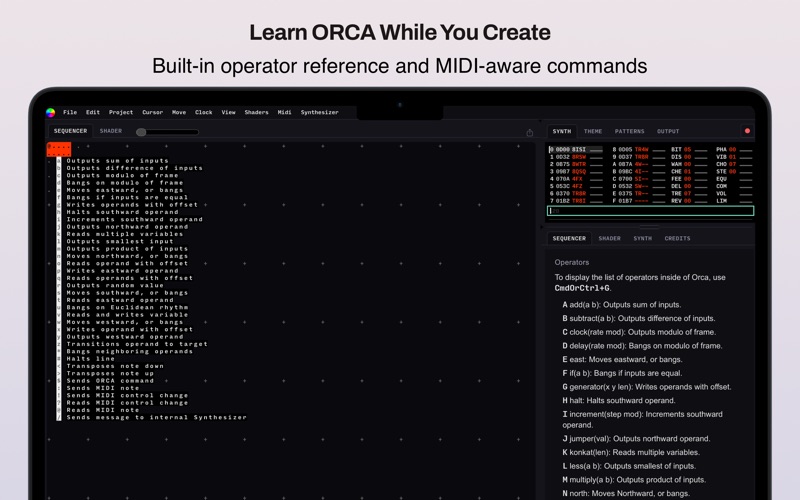Screen dimensions: 800x500
Task: Open the Synthesizer menu
Action: 319,112
